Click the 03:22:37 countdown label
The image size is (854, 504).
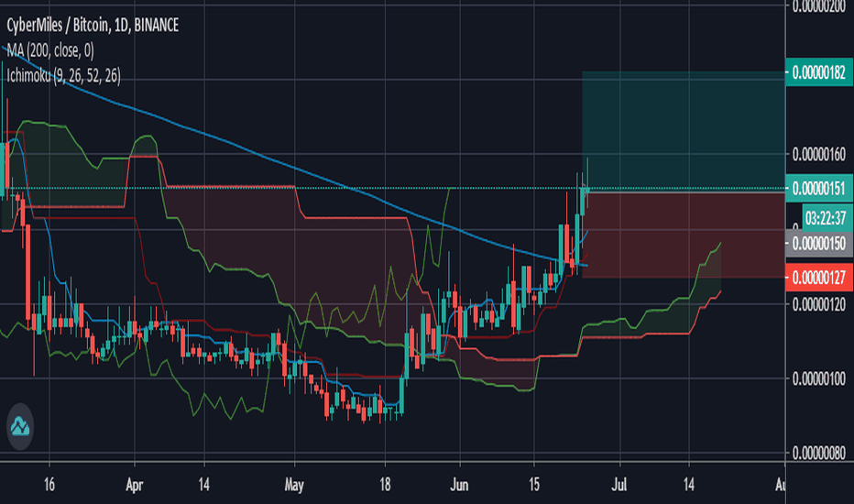(x=827, y=218)
